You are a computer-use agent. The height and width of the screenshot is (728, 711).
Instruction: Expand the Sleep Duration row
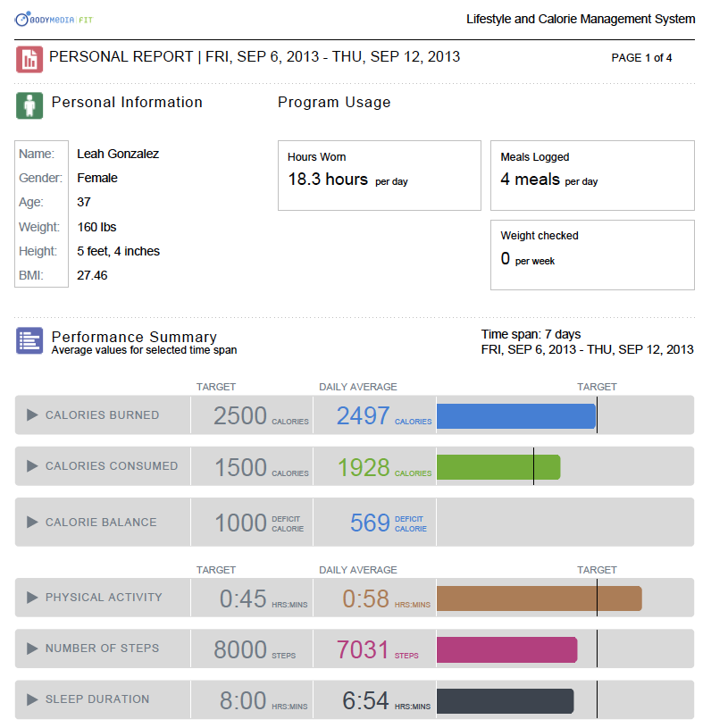[32, 699]
